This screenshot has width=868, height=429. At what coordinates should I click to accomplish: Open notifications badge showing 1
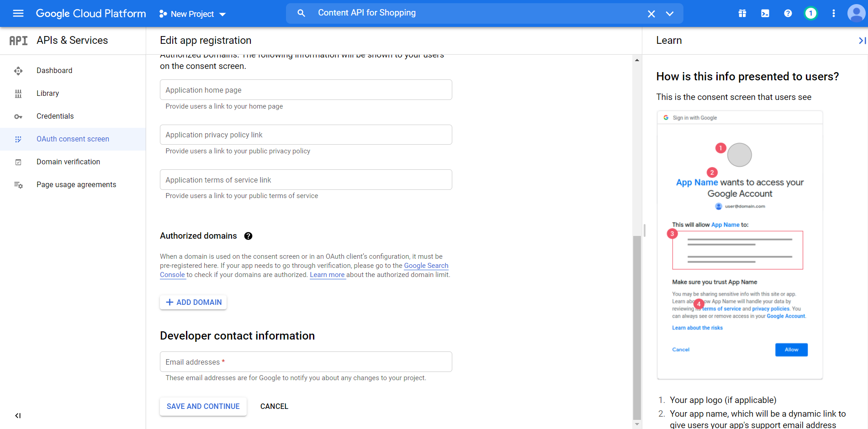(x=811, y=13)
